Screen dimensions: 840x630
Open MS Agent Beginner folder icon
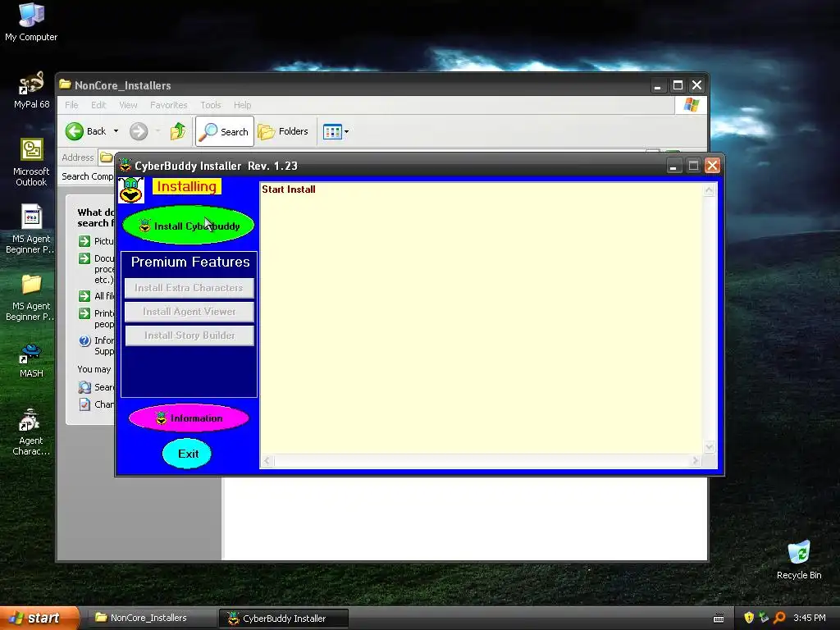[31, 297]
